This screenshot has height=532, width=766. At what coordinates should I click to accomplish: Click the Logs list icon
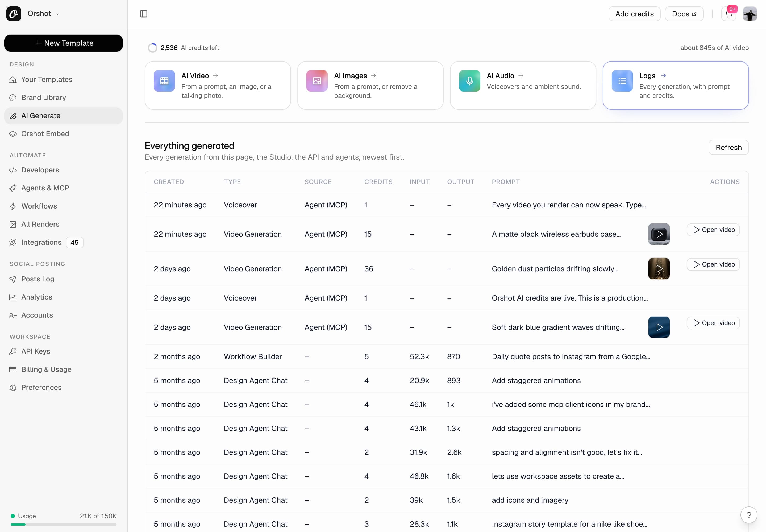pyautogui.click(x=622, y=81)
